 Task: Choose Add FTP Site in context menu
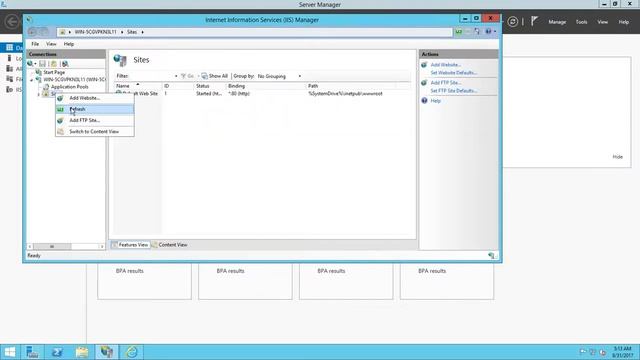[x=95, y=120]
